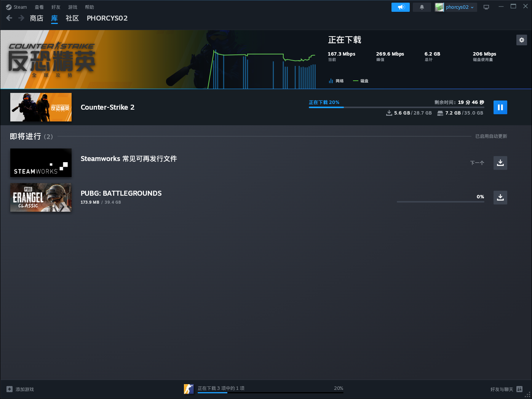Click the 已启用自动更新 label
This screenshot has width=532, height=399.
point(491,136)
